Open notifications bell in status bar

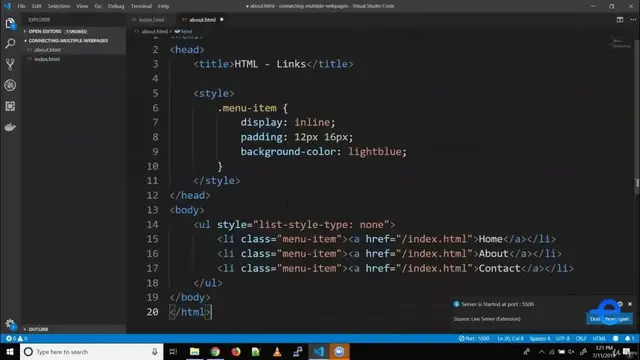629,338
